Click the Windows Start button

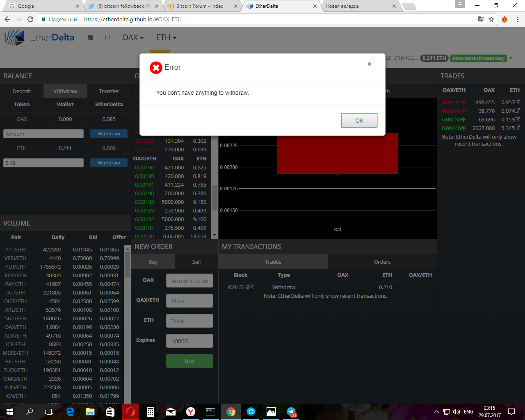click(10, 412)
